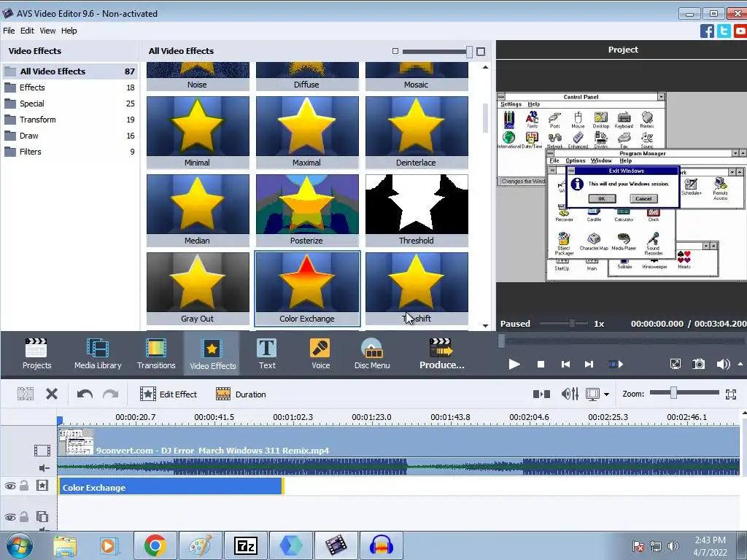
Task: Open the Text tool
Action: pyautogui.click(x=267, y=354)
